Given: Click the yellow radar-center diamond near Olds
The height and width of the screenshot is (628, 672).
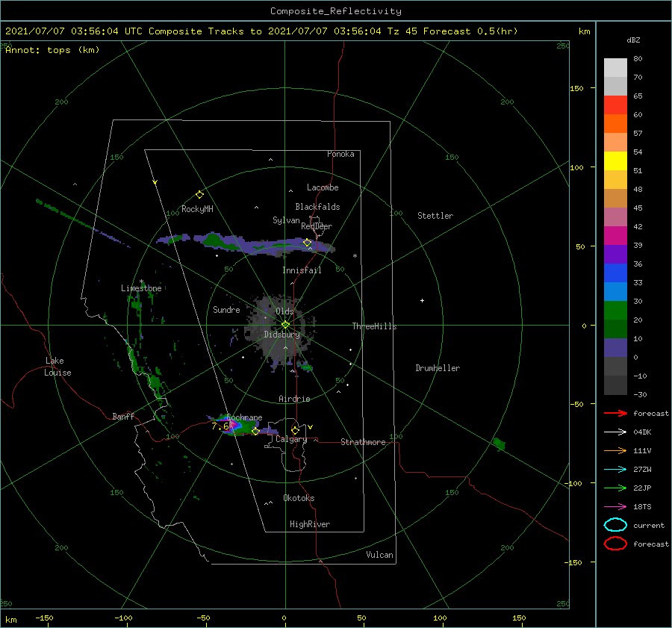Looking at the screenshot, I should 285,325.
